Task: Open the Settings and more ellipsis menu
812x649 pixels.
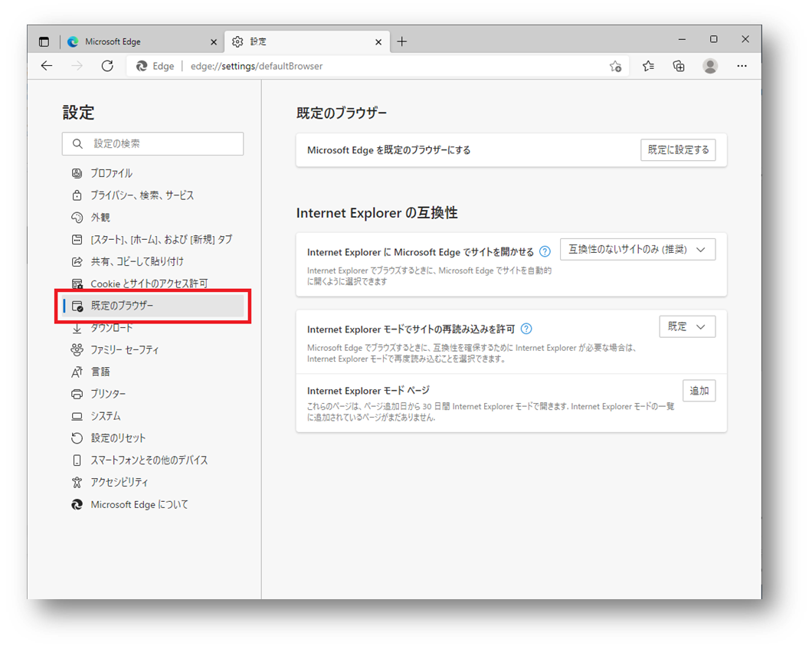Action: click(742, 66)
